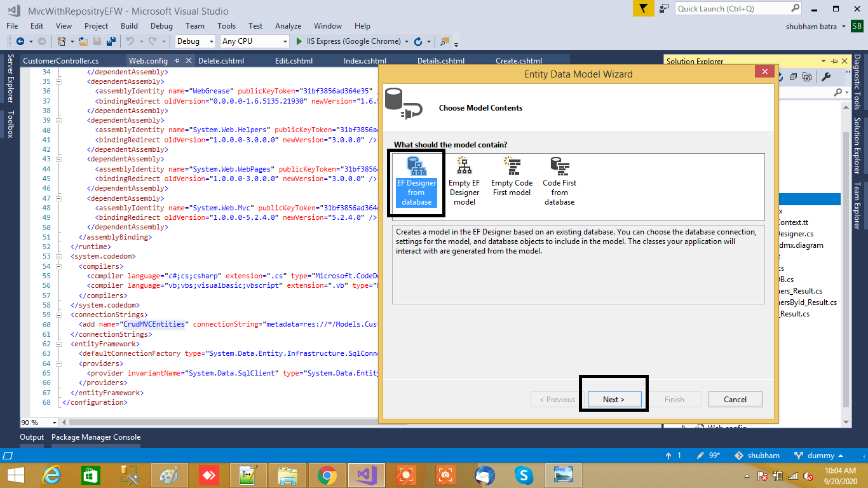Open Package Manager Console tab

pos(96,437)
